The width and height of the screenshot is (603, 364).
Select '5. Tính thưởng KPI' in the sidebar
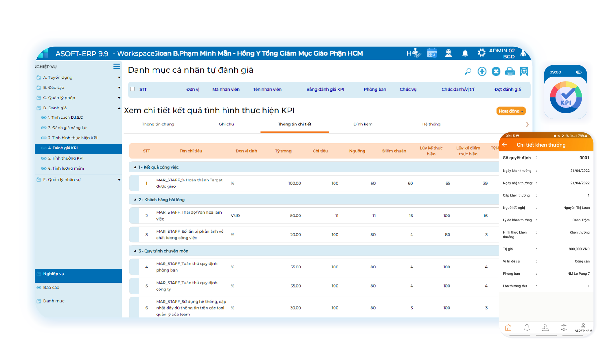coord(67,158)
